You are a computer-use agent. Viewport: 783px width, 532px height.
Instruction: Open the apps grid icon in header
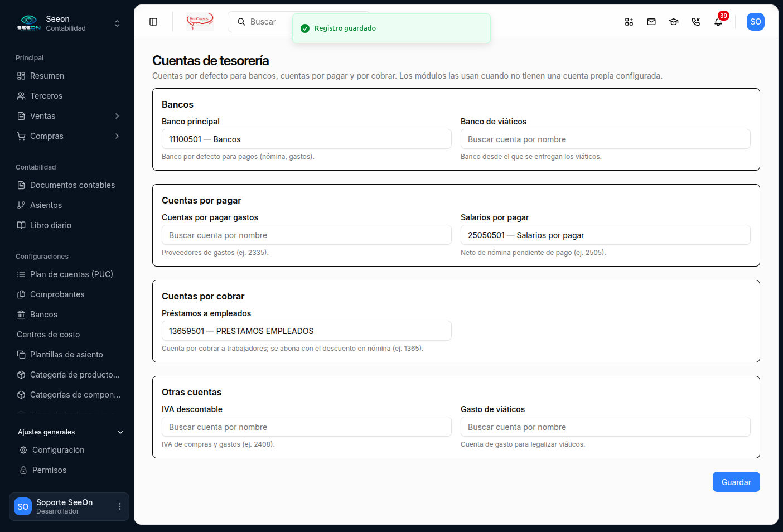point(629,22)
